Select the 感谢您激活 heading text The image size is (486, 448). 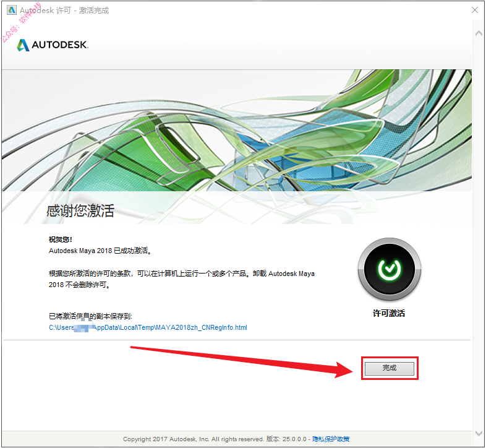click(80, 210)
